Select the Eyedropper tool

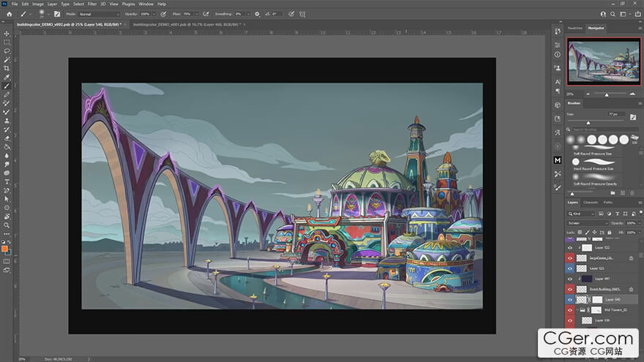pos(7,77)
